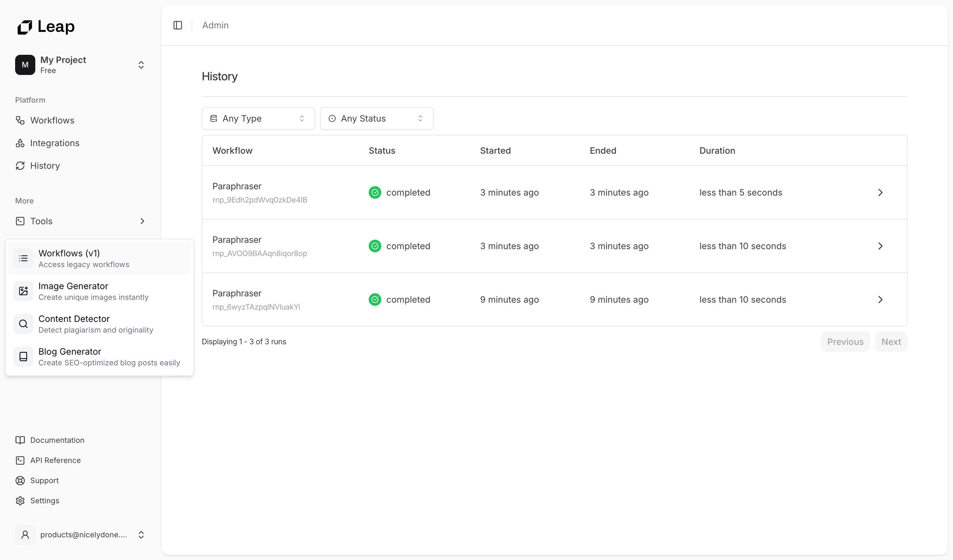Click completed check icon for rnp_AVOO9BAAqn8iqor8op
953x560 pixels.
pos(375,246)
